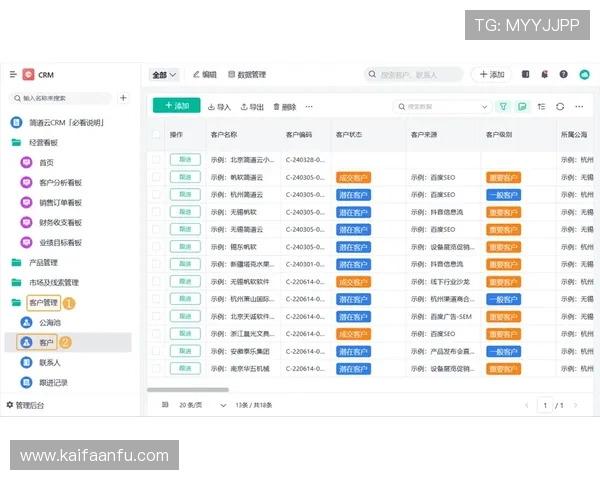Focus top search customers and contacts field
Viewport: 600px width, 480px height.
tap(413, 75)
